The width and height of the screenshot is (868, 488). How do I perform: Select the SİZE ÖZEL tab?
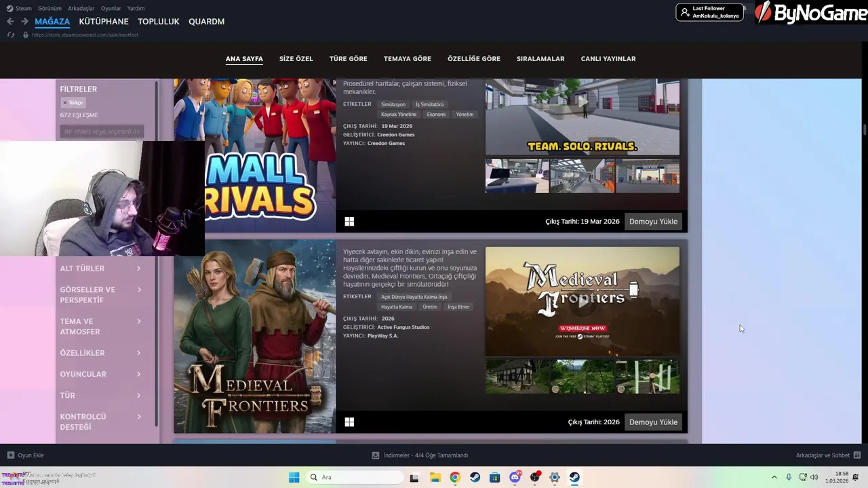[296, 59]
